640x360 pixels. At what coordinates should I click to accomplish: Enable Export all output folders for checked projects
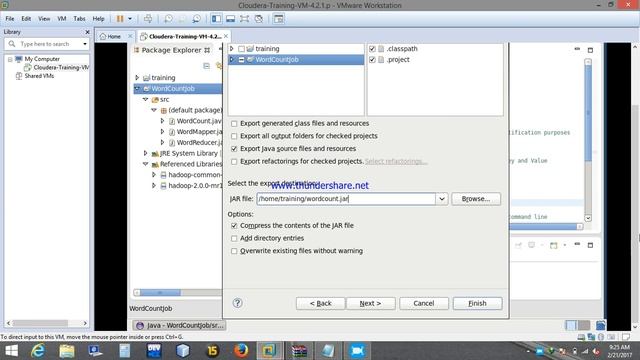pyautogui.click(x=234, y=136)
